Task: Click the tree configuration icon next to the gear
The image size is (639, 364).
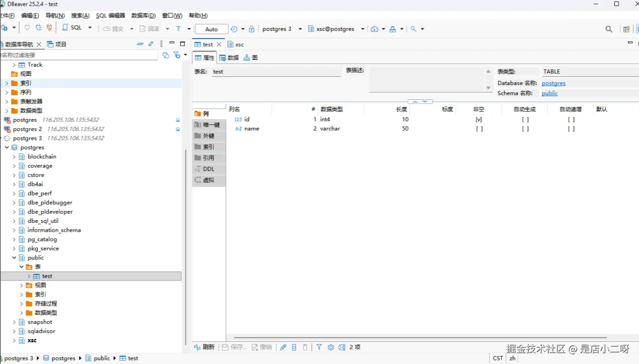Action: [x=342, y=347]
